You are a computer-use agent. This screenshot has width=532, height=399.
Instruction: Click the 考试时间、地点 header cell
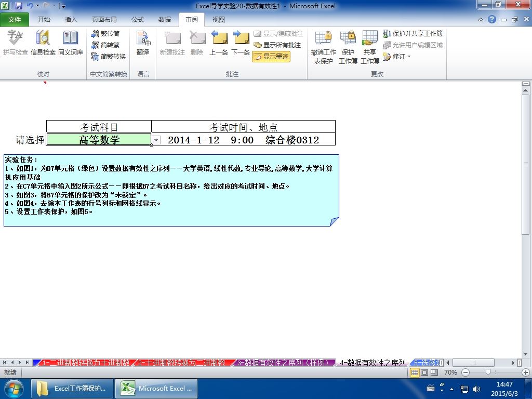point(243,127)
